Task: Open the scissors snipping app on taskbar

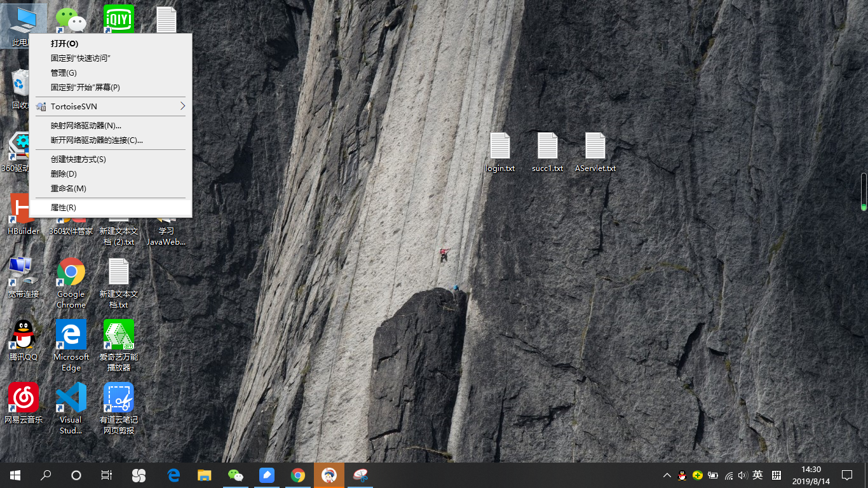Action: [x=360, y=475]
